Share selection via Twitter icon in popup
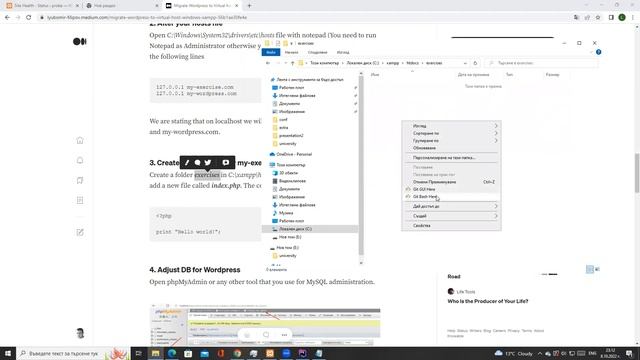640x360 pixels. pos(208,162)
